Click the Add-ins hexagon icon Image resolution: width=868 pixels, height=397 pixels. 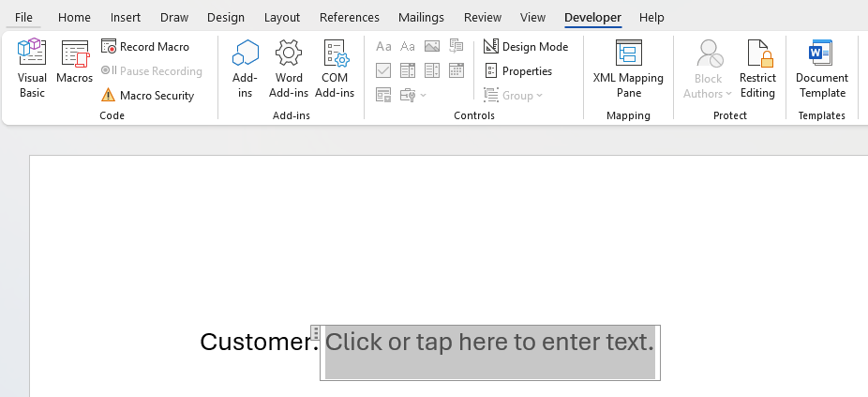click(x=245, y=69)
